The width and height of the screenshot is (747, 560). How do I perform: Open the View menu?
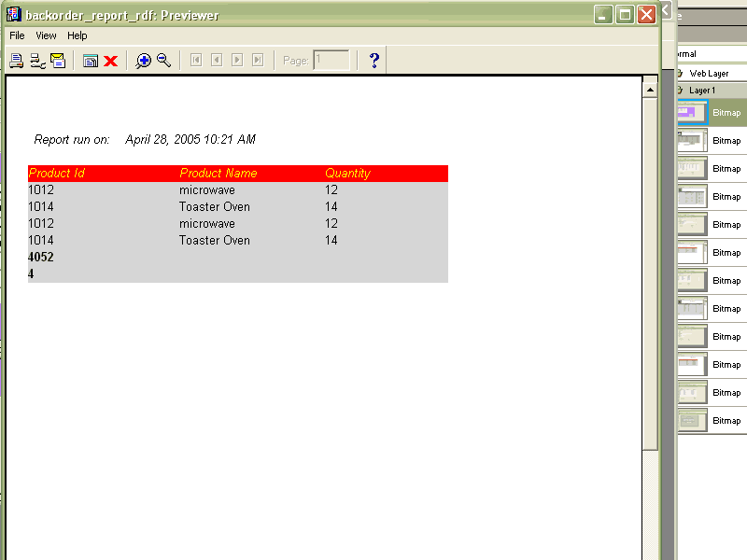tap(46, 35)
